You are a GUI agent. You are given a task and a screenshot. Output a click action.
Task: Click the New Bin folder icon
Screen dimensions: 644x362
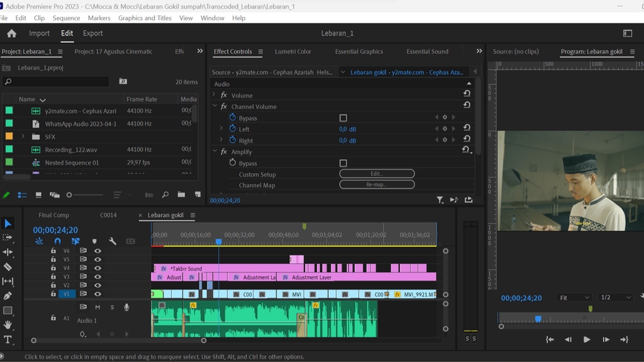[x=181, y=195]
